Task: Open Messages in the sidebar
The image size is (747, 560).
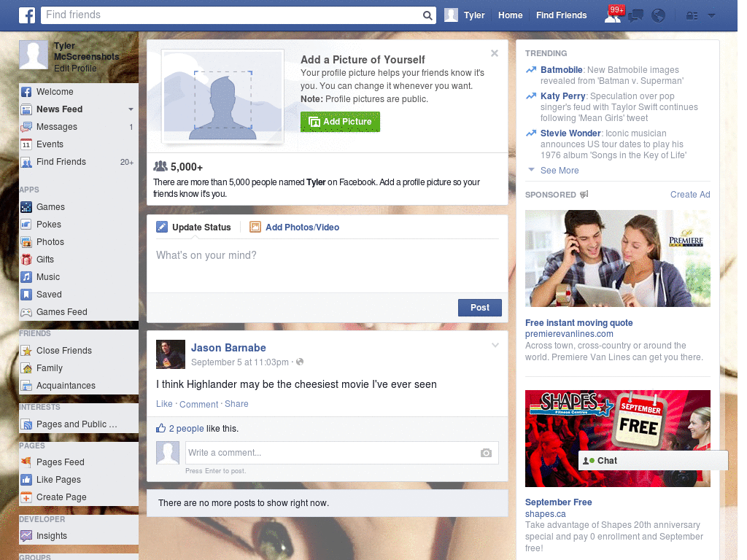Action: (x=79, y=127)
